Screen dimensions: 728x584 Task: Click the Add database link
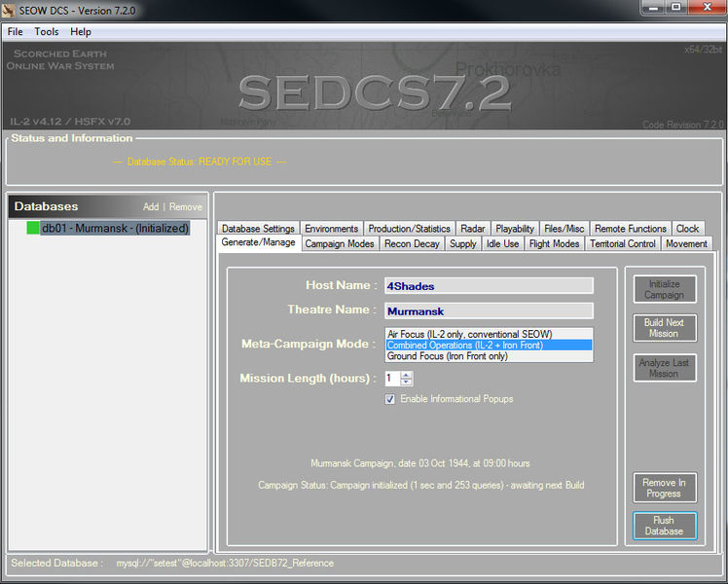pos(151,207)
